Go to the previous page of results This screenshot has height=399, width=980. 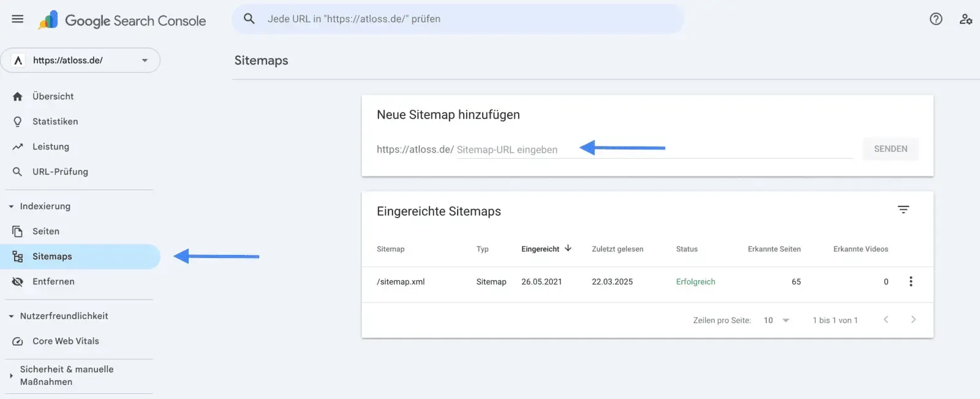tap(886, 319)
